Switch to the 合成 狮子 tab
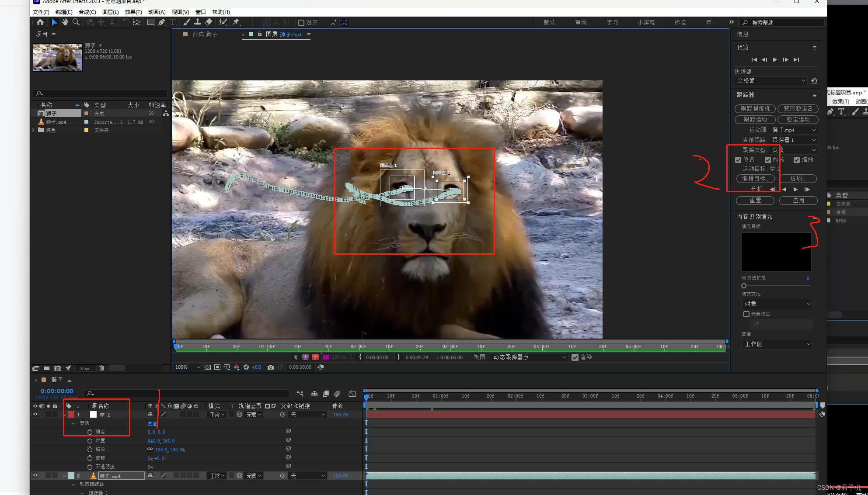The width and height of the screenshot is (868, 495). pos(205,35)
